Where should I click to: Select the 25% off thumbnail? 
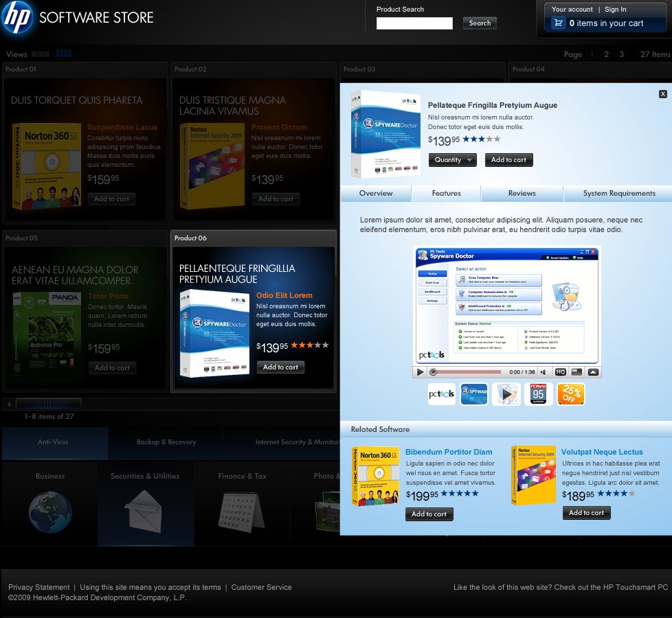click(x=571, y=394)
